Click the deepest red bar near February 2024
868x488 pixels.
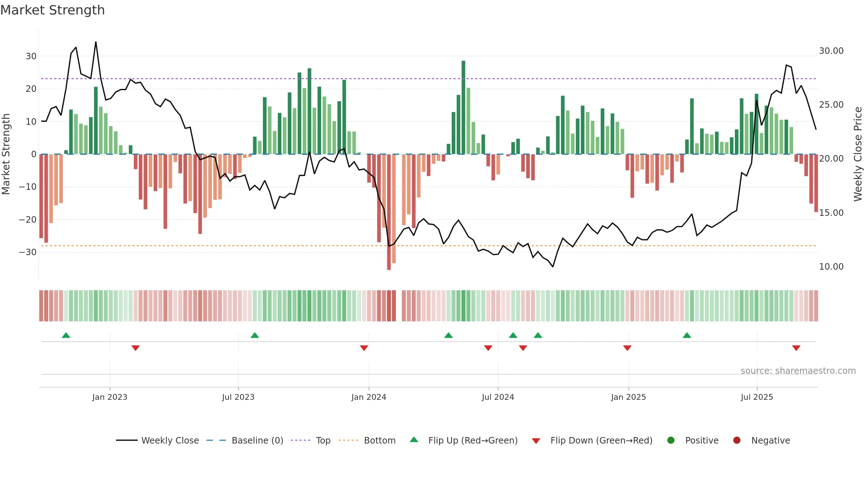[389, 212]
